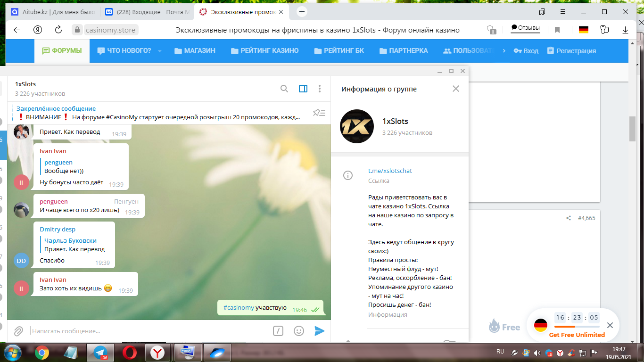
Task: Open the three-dot menu in Telegram chat header
Action: [320, 89]
